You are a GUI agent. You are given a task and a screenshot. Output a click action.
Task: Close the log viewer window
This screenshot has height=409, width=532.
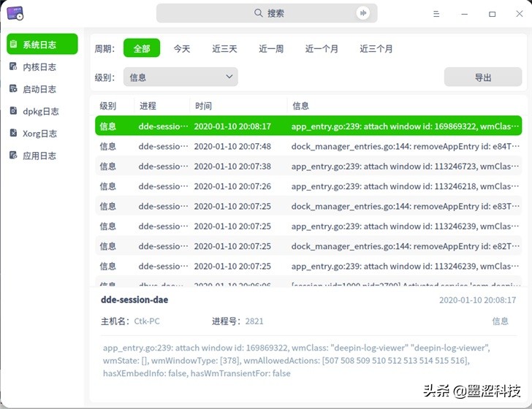[520, 14]
